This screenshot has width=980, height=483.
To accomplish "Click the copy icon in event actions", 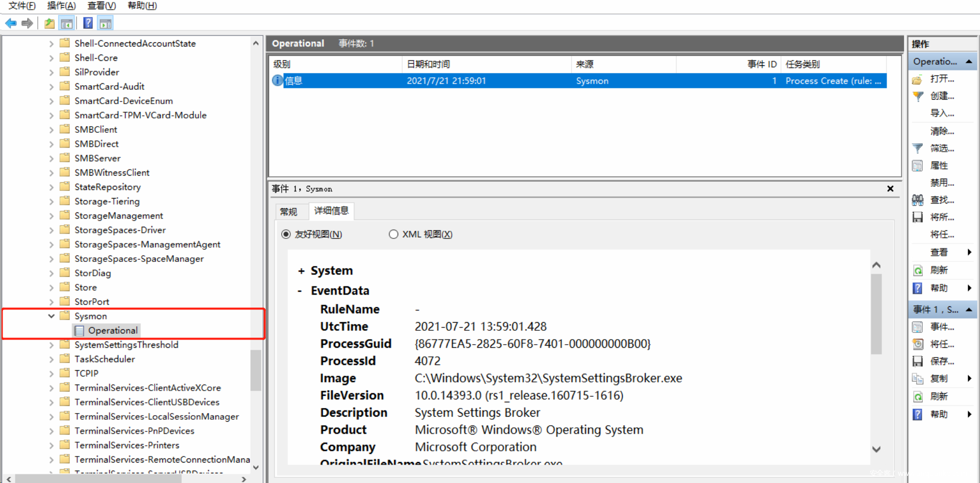I will click(918, 379).
